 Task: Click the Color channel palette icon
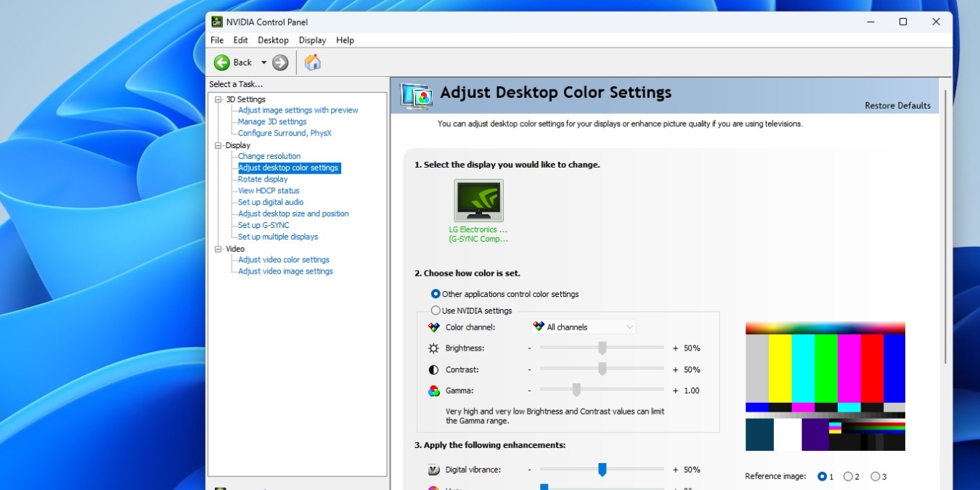click(433, 327)
